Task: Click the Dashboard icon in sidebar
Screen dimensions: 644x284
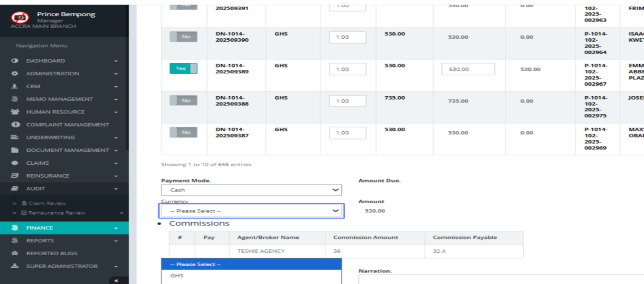Action: coord(15,61)
